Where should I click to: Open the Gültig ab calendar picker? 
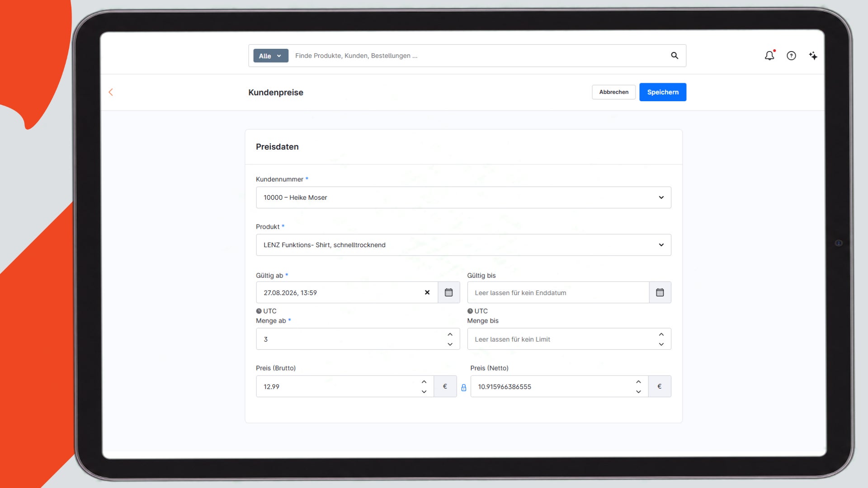pyautogui.click(x=448, y=292)
